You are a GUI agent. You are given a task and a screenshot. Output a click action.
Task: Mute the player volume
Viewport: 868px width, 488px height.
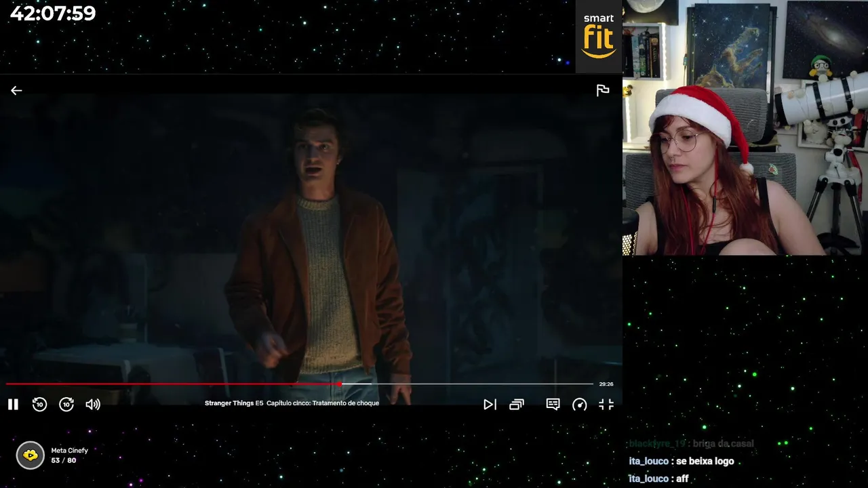point(93,405)
